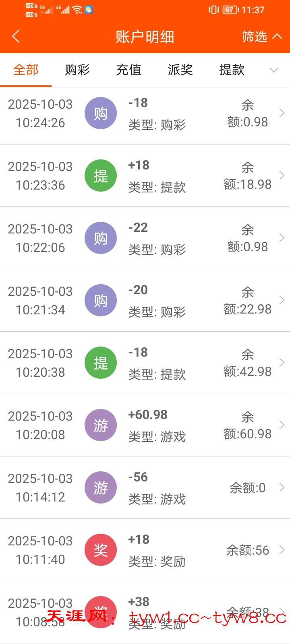Switch to the 购彩 tab
Image resolution: width=290 pixels, height=644 pixels.
77,70
